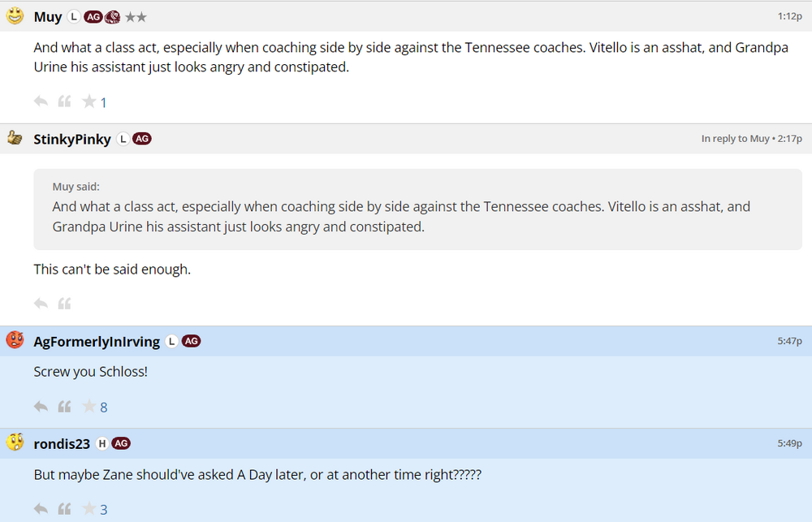Quote Muy's post with the quote icon

[64, 101]
